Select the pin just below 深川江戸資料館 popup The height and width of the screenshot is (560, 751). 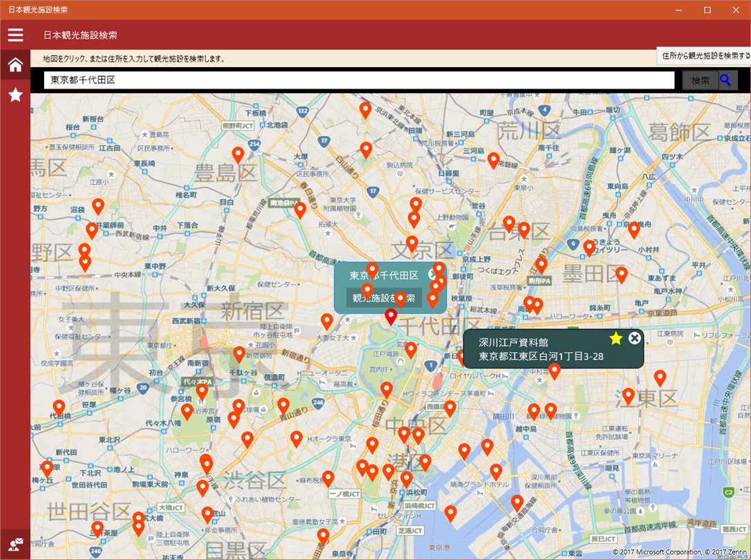[x=554, y=371]
